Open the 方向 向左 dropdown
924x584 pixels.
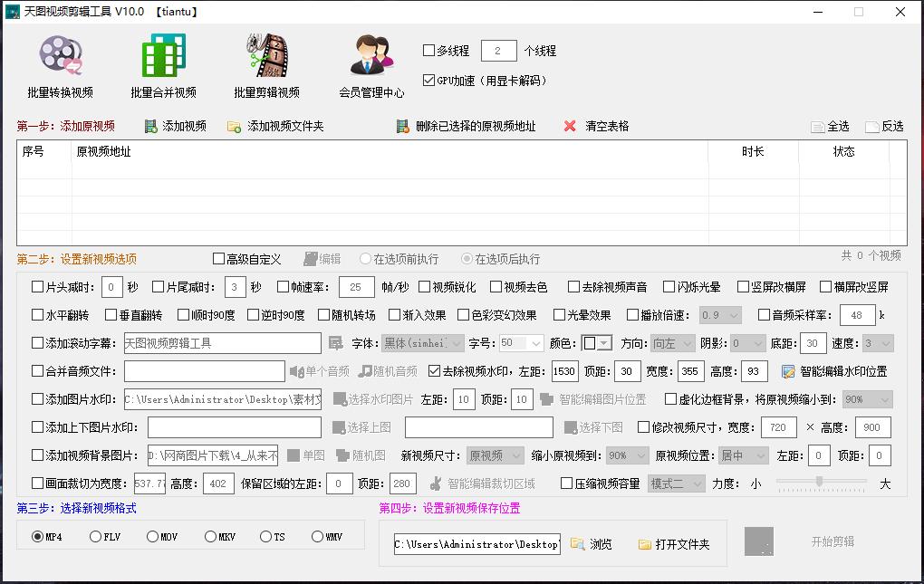(673, 343)
